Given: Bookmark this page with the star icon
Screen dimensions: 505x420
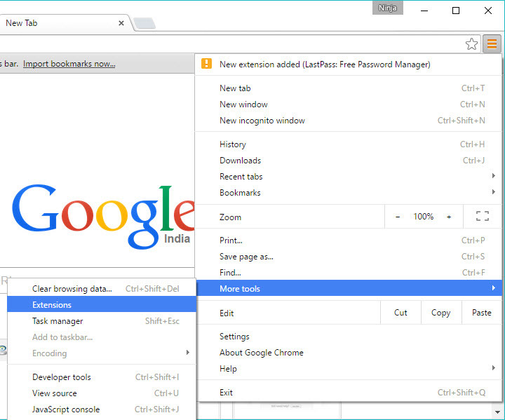Looking at the screenshot, I should 471,43.
